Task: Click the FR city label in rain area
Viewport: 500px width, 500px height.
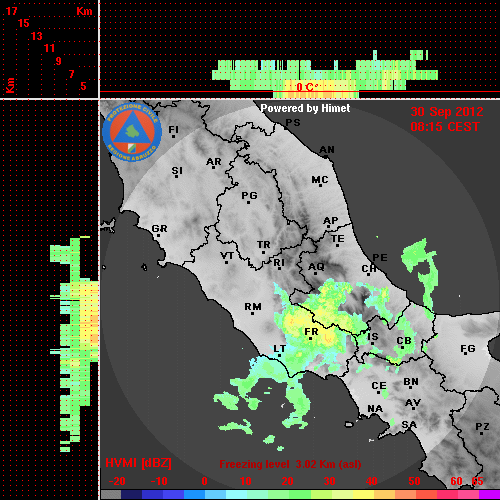Action: click(311, 332)
